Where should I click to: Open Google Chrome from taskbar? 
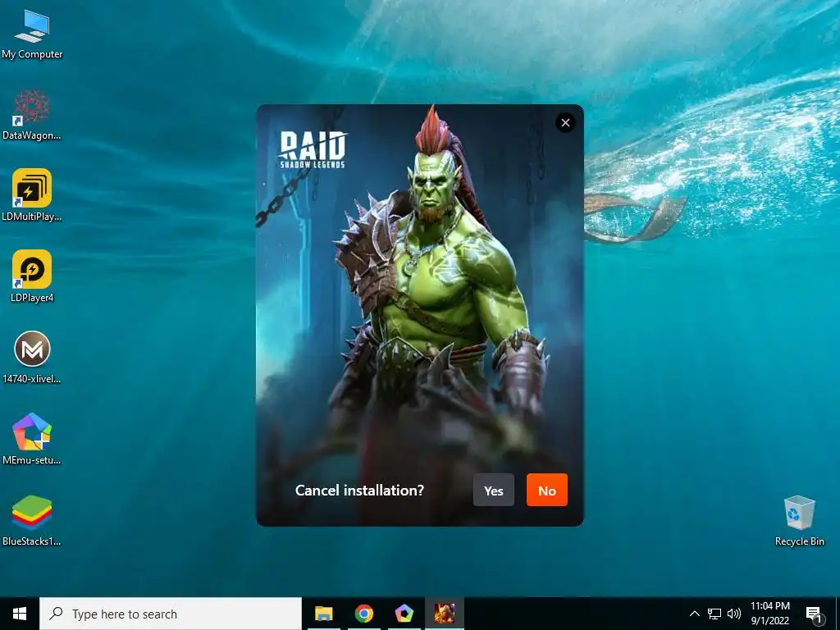pyautogui.click(x=363, y=614)
